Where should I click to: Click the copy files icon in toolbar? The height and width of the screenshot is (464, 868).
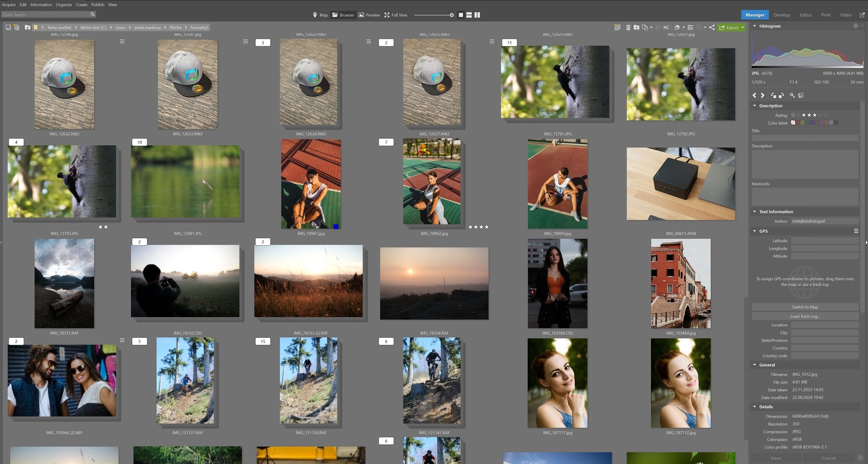coord(645,27)
